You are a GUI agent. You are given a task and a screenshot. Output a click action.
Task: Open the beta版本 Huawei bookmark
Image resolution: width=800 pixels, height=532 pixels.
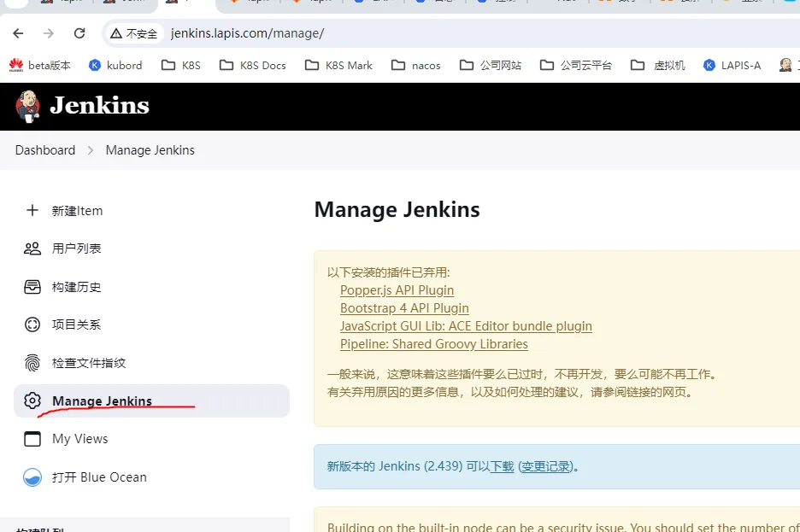(40, 65)
